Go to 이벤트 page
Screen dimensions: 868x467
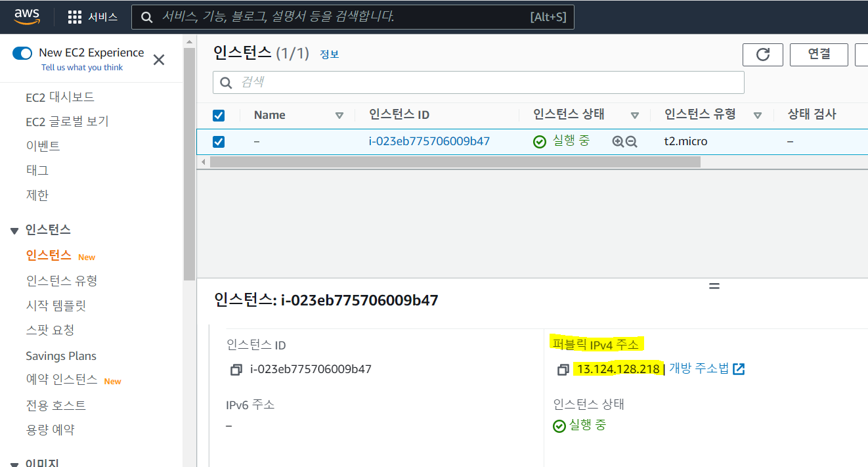pyautogui.click(x=43, y=146)
